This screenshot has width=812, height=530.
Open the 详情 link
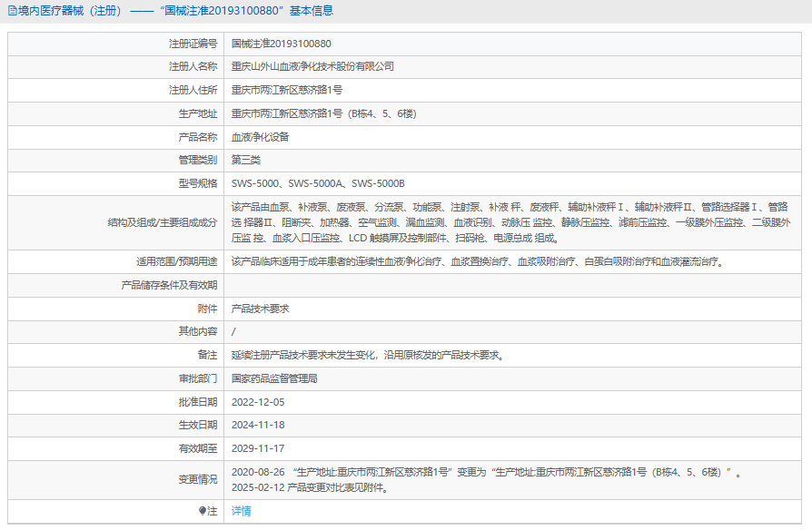coord(241,511)
